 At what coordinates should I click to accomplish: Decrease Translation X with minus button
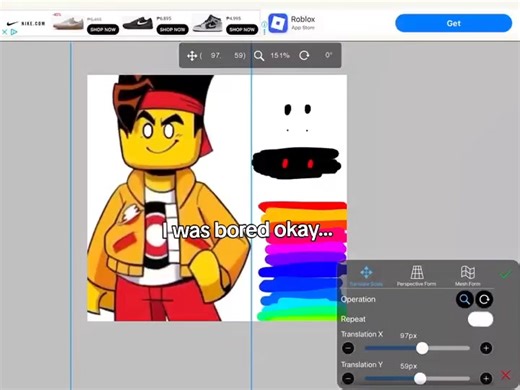348,348
